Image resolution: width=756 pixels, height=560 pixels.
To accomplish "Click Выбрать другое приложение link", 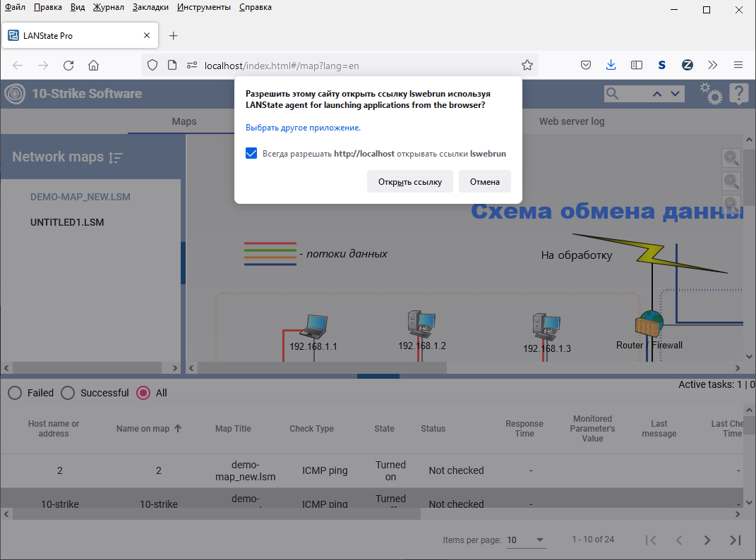I will 303,128.
